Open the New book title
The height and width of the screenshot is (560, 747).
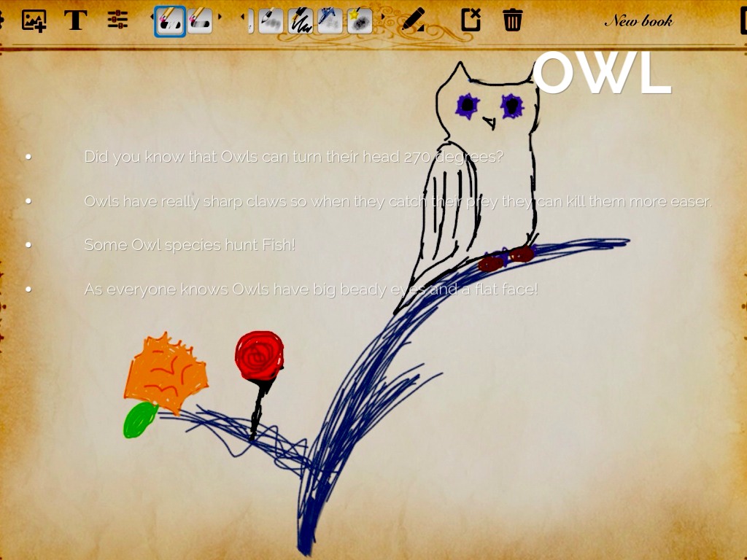coord(638,21)
